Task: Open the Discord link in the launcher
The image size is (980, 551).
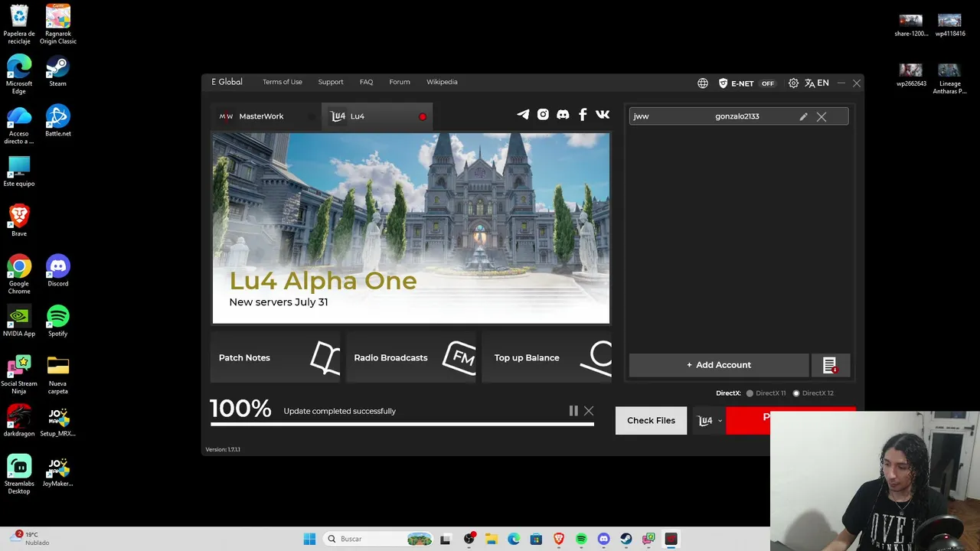Action: pyautogui.click(x=563, y=115)
